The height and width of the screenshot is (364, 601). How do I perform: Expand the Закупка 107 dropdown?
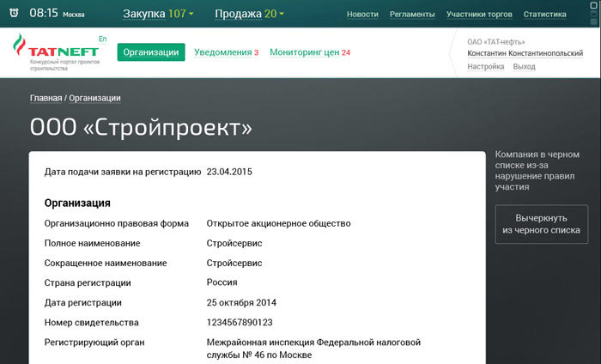(x=158, y=14)
